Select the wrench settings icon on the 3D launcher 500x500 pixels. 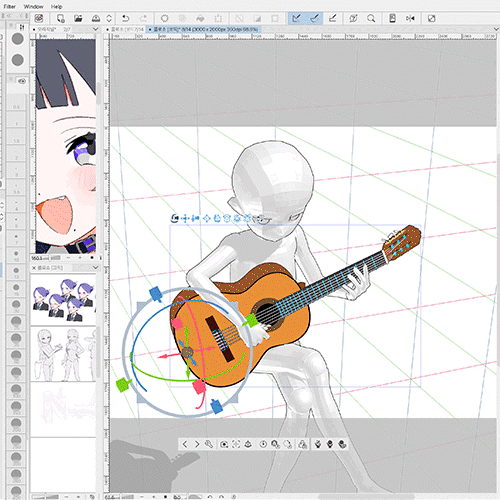(209, 444)
